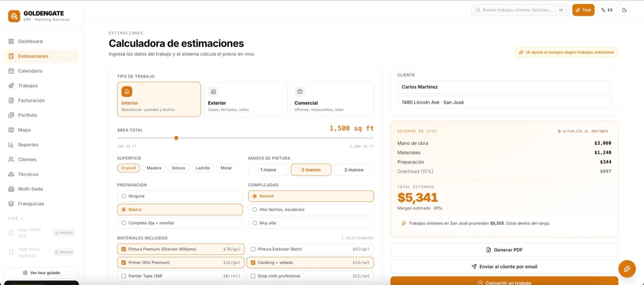
Task: Edit the Carlos Martínez client name field
Action: pos(504,87)
